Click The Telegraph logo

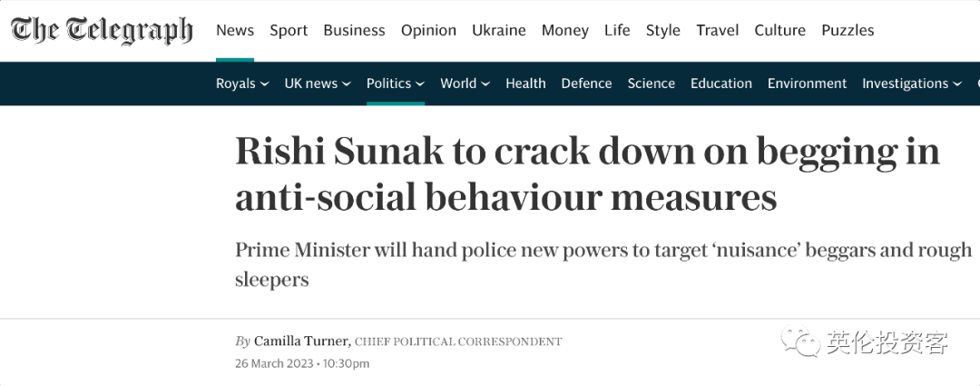tap(102, 30)
